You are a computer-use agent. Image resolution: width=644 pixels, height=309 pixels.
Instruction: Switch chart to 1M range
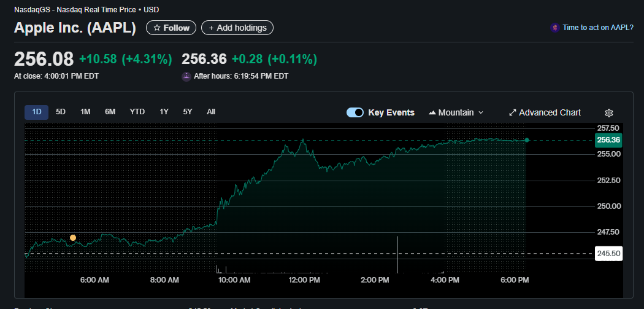click(85, 112)
